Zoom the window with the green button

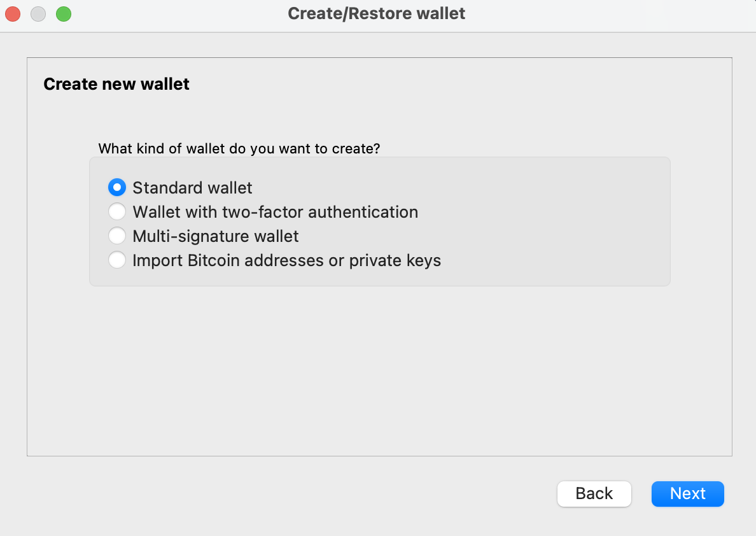(x=64, y=13)
